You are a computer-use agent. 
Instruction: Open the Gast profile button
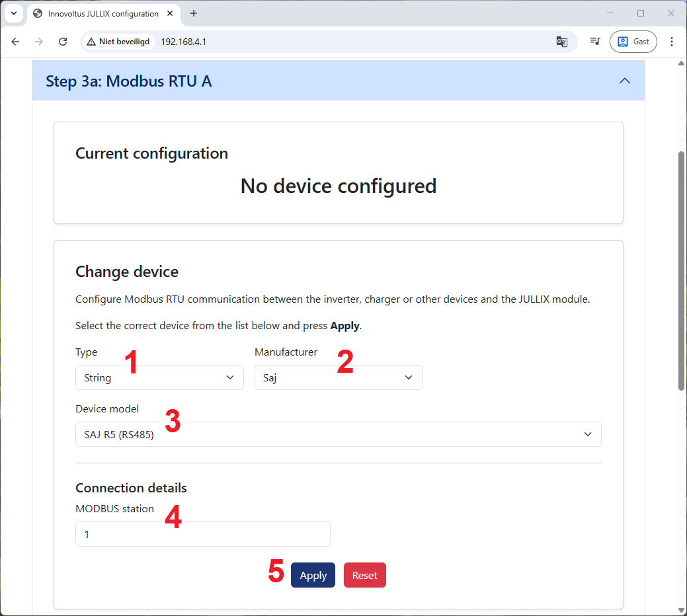tap(633, 42)
